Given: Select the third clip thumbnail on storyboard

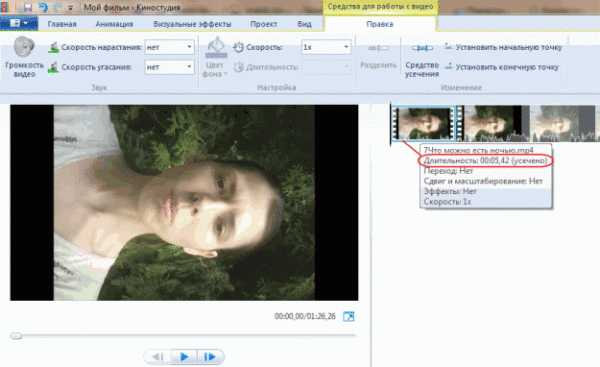Looking at the screenshot, I should (562, 124).
